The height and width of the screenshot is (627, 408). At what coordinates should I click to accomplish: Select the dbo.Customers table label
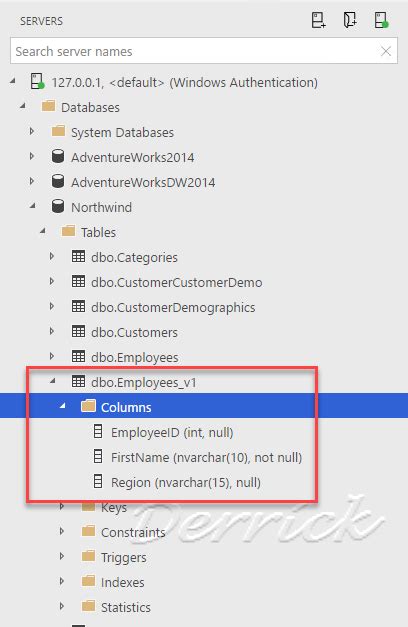point(134,332)
